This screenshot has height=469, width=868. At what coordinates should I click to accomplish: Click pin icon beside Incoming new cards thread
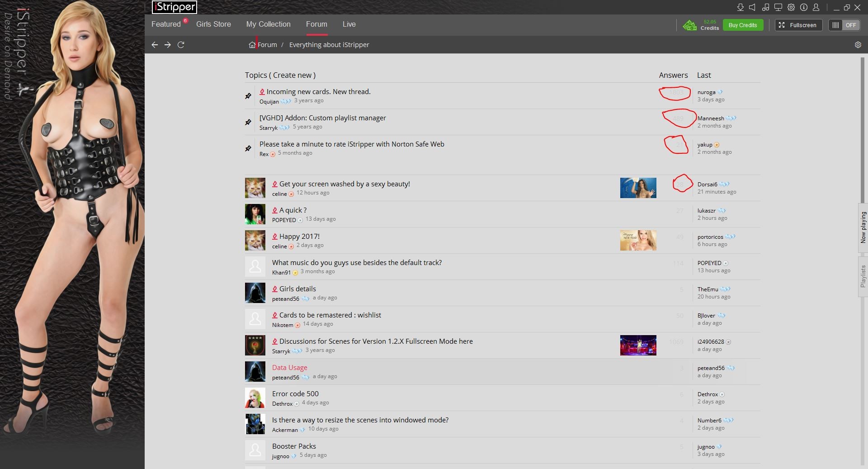tap(248, 96)
